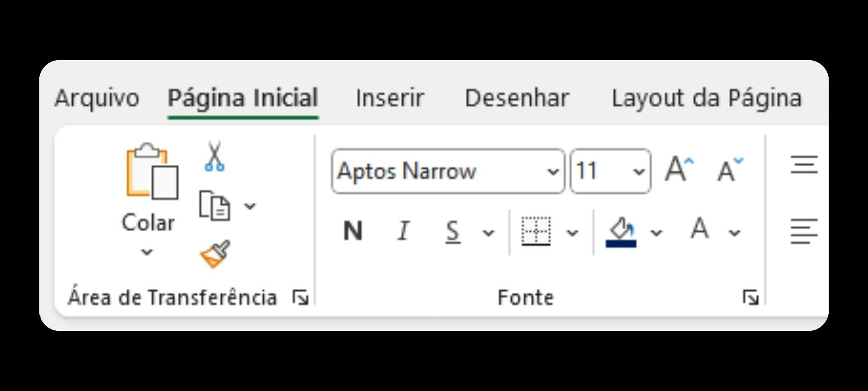Apply the fill color paint bucket

[621, 232]
